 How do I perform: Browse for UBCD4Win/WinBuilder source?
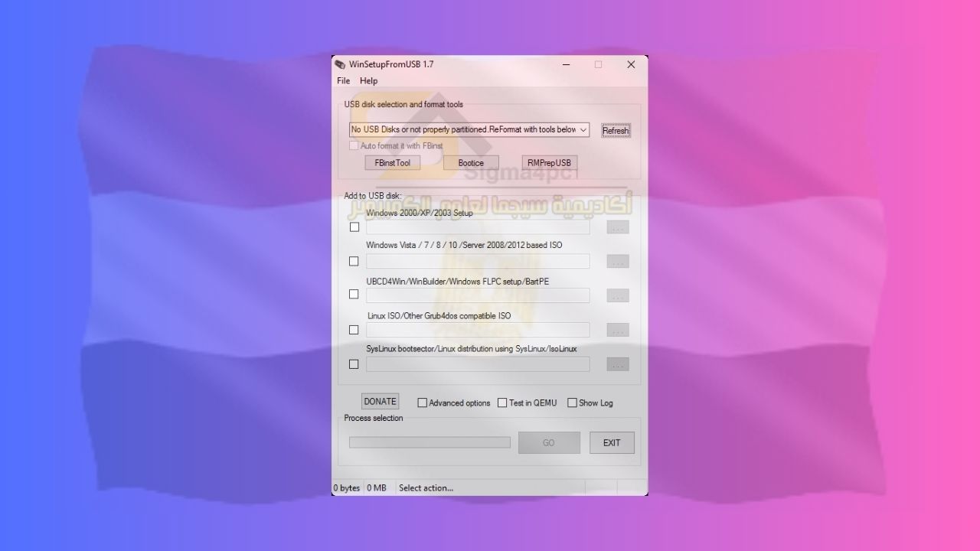point(618,295)
